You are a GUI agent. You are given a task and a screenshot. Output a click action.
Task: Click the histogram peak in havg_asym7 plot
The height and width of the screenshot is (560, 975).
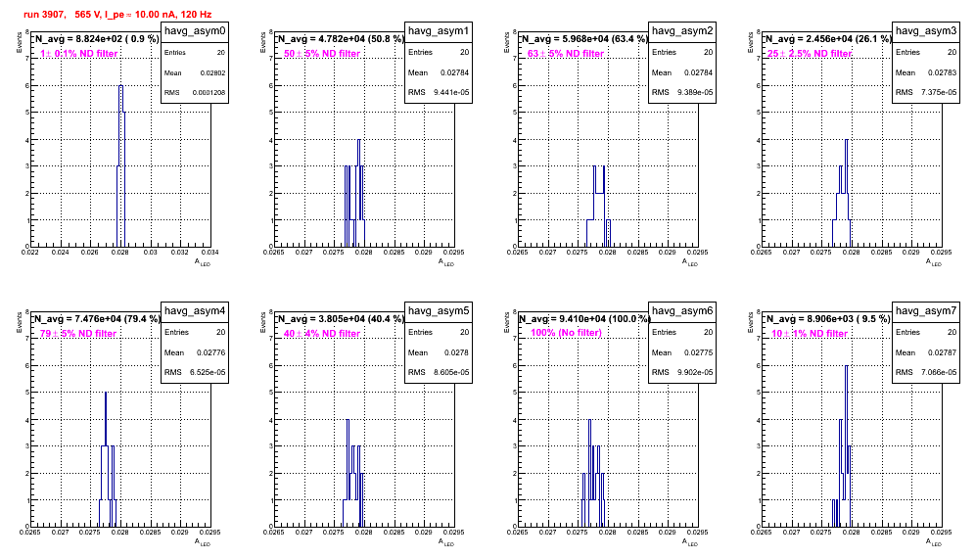coord(847,366)
